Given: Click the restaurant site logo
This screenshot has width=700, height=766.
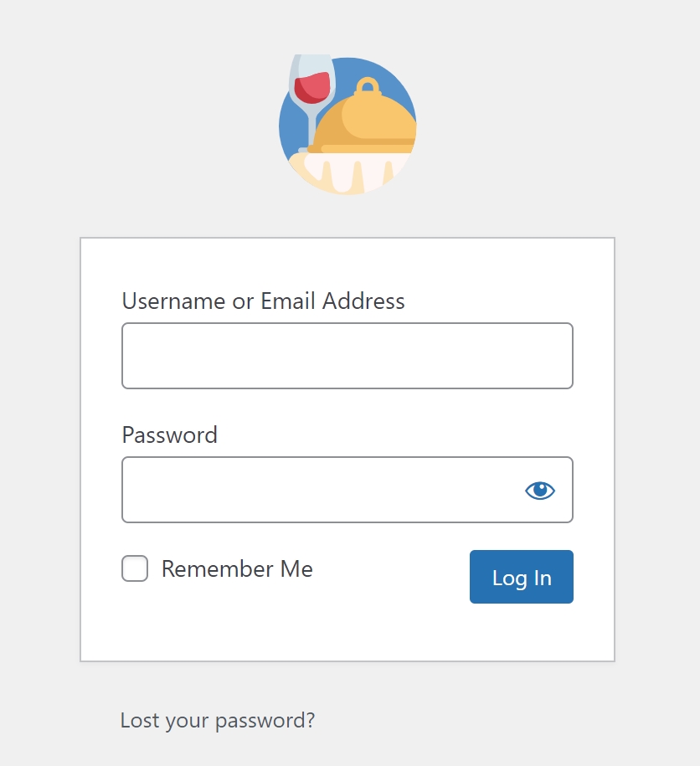Looking at the screenshot, I should (347, 125).
